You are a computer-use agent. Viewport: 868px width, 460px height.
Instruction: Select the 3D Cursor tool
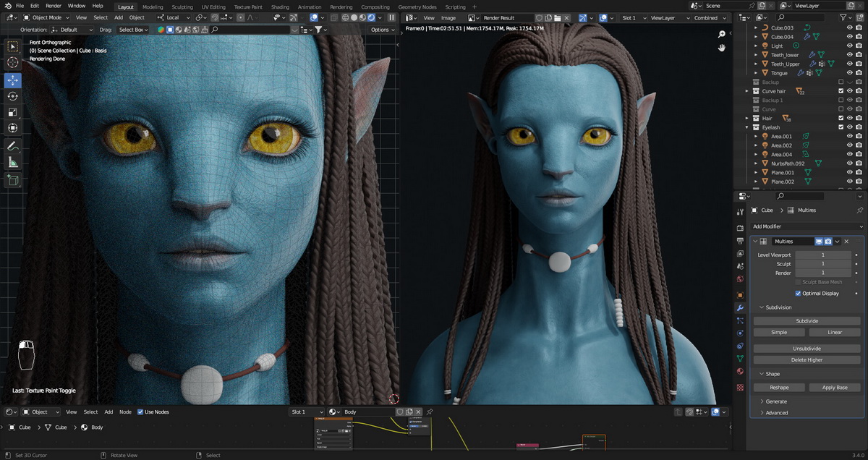coord(13,63)
